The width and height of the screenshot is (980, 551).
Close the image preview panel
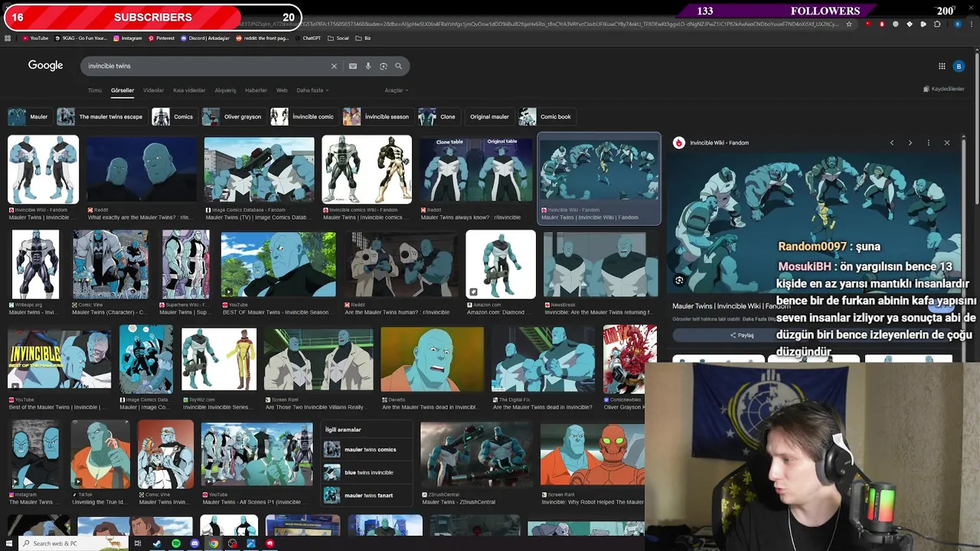[946, 142]
